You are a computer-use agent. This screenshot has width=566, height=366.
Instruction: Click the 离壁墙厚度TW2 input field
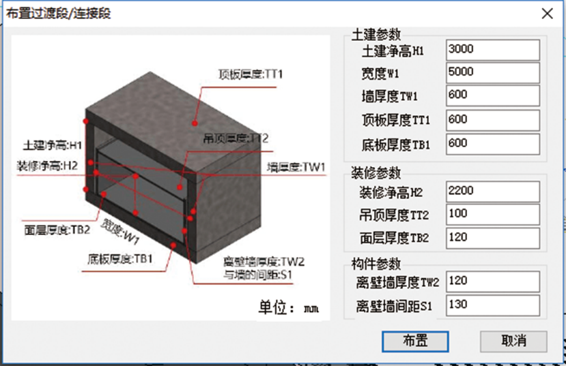pos(493,282)
